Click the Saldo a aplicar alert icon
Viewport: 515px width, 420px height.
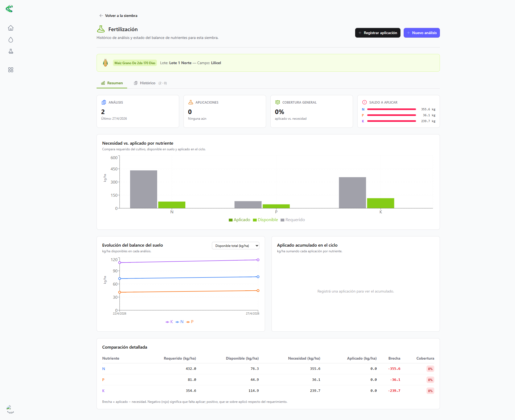click(x=364, y=102)
